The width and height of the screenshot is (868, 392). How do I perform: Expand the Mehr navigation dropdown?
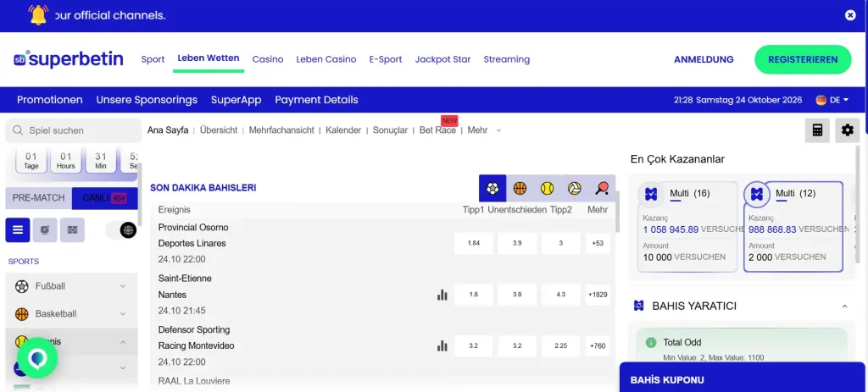(x=484, y=130)
